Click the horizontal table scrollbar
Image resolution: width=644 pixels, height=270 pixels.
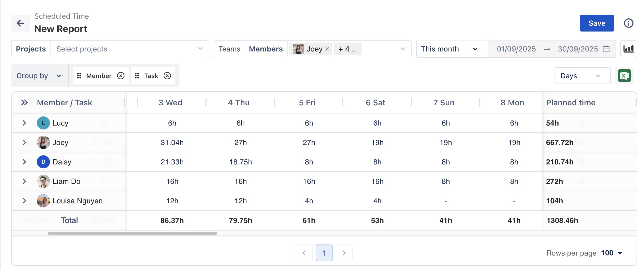pos(132,233)
